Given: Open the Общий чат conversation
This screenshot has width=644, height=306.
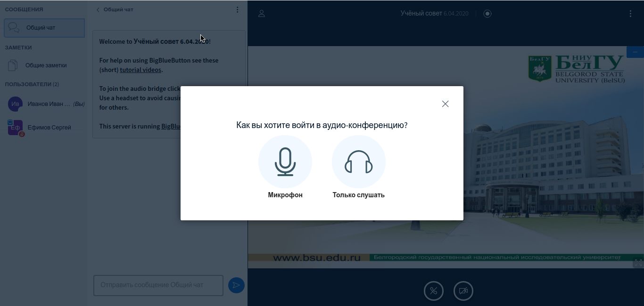Looking at the screenshot, I should tap(44, 28).
